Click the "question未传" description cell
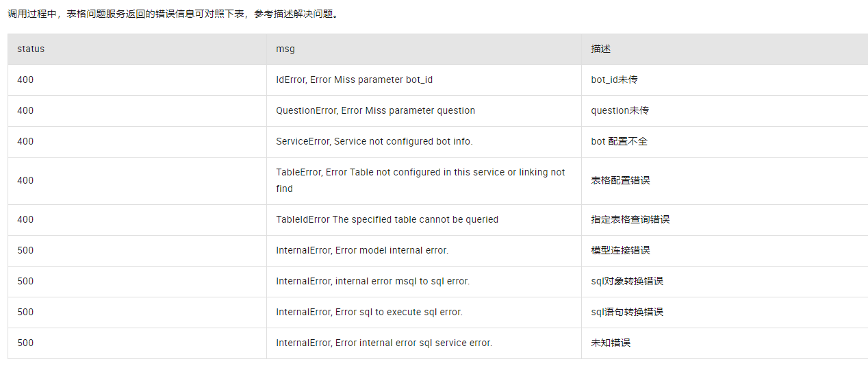Image resolution: width=868 pixels, height=368 pixels. 620,111
